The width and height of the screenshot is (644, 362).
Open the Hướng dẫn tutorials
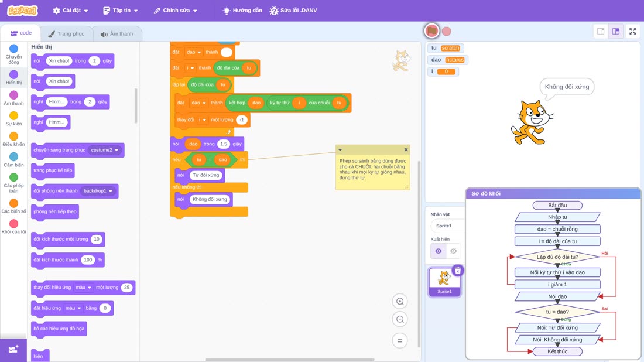click(242, 11)
